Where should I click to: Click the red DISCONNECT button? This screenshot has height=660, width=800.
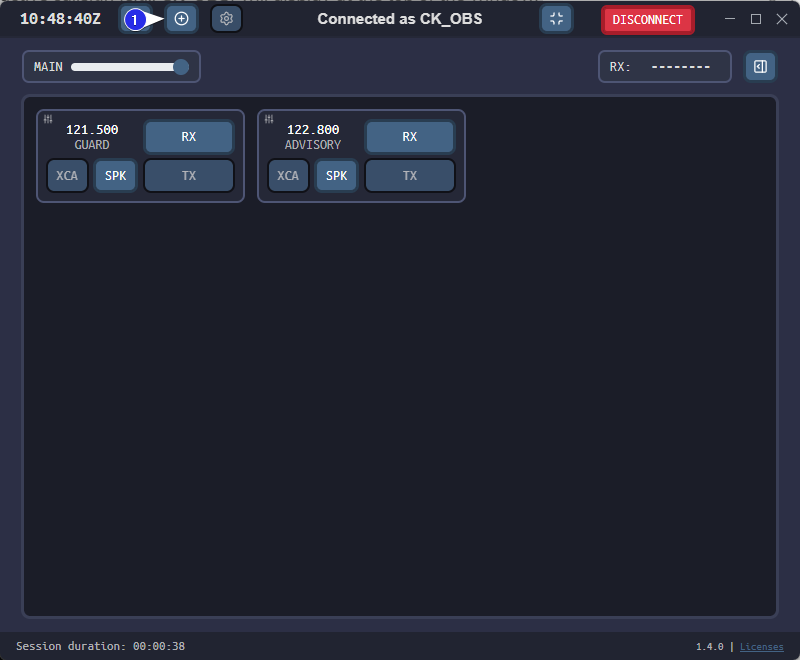coord(647,20)
